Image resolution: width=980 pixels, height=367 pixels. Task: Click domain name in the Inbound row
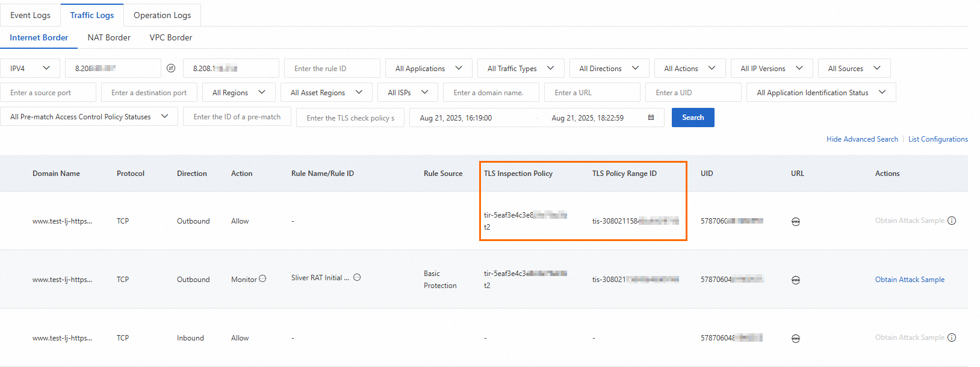(63, 338)
